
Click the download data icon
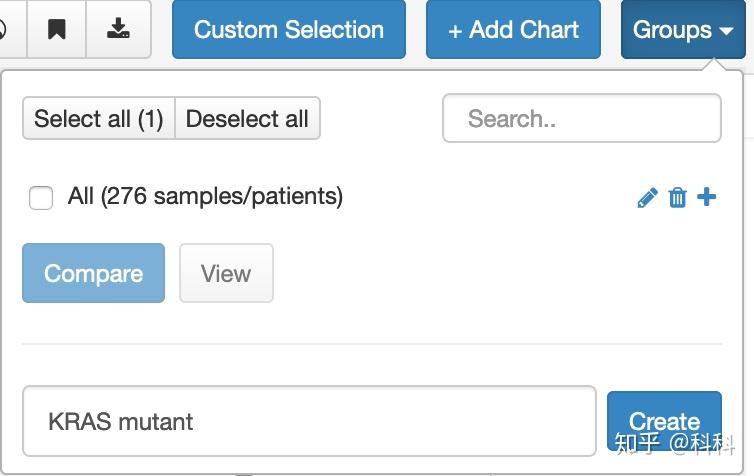point(118,29)
